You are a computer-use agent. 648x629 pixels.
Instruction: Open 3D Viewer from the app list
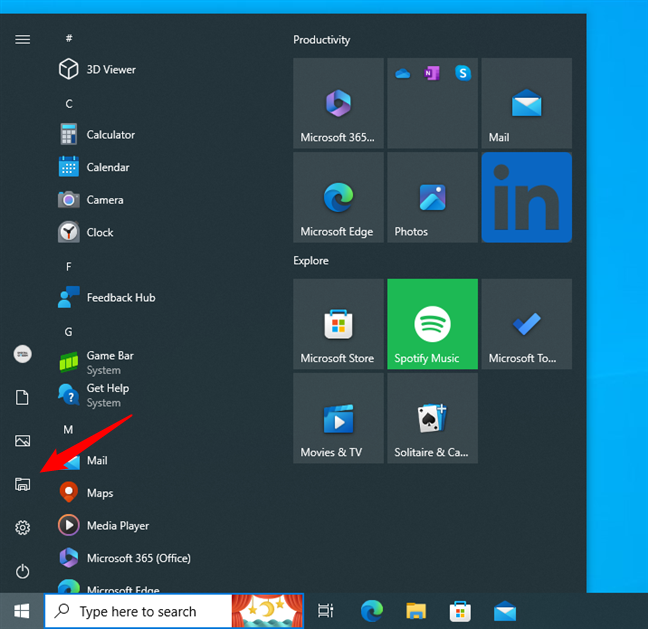(98, 69)
